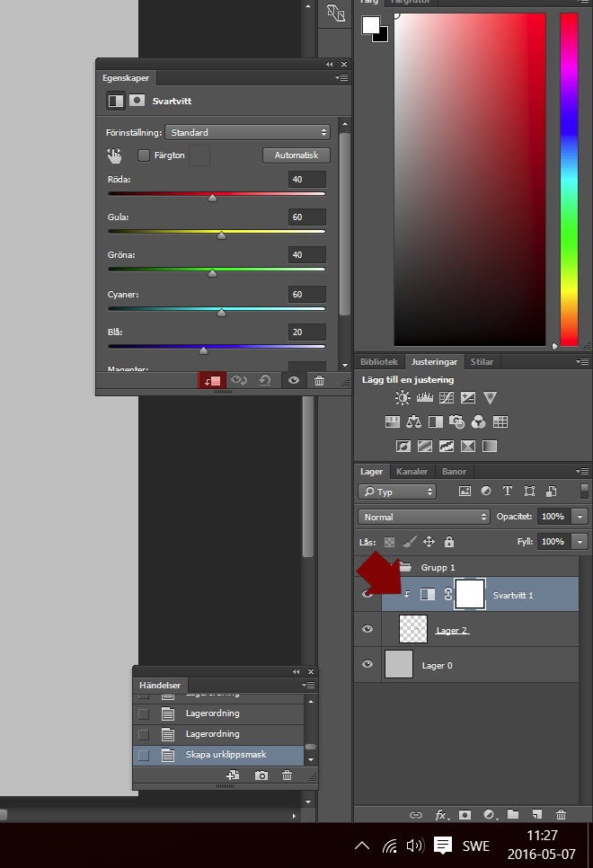The width and height of the screenshot is (593, 868).
Task: Open the Lager panel flyout menu
Action: (582, 471)
